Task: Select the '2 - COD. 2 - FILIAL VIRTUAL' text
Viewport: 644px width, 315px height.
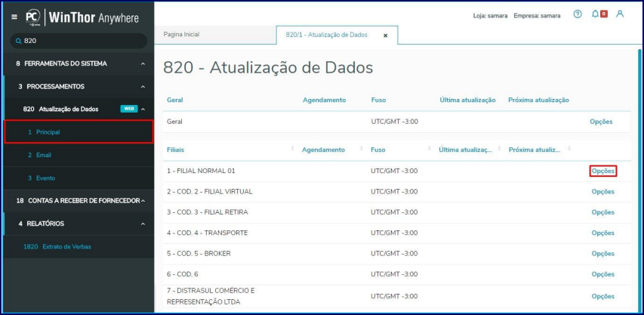Action: tap(209, 191)
